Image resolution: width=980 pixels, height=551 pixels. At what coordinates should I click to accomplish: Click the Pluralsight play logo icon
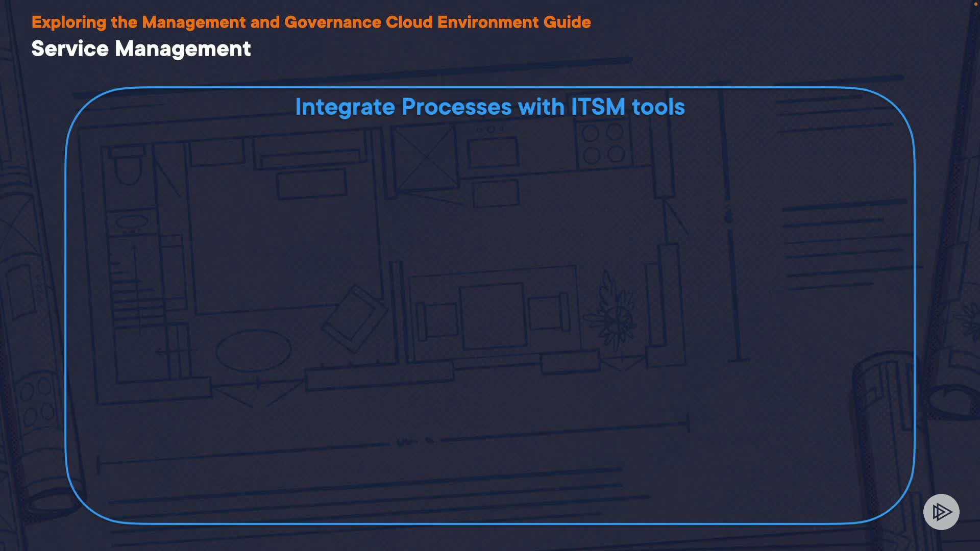[x=941, y=512]
